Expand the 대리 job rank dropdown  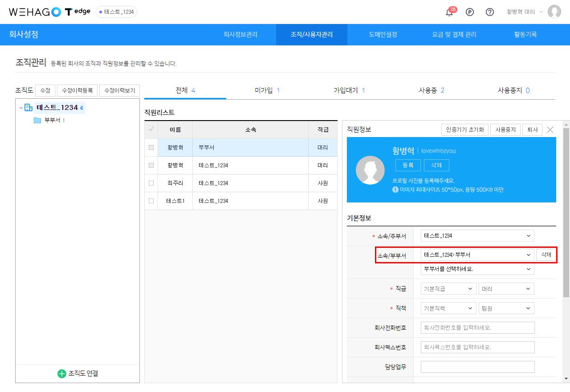506,289
